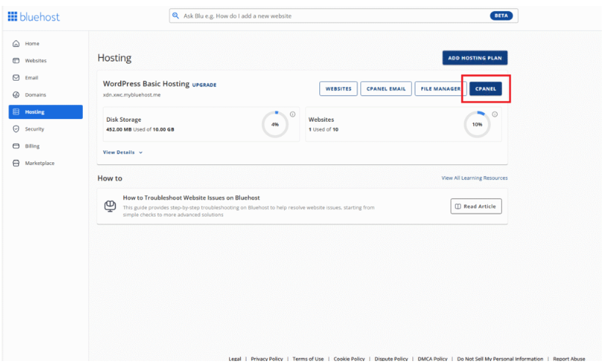Click the Websites button in hosting card
Viewport: 604px width, 364px height.
tap(338, 89)
